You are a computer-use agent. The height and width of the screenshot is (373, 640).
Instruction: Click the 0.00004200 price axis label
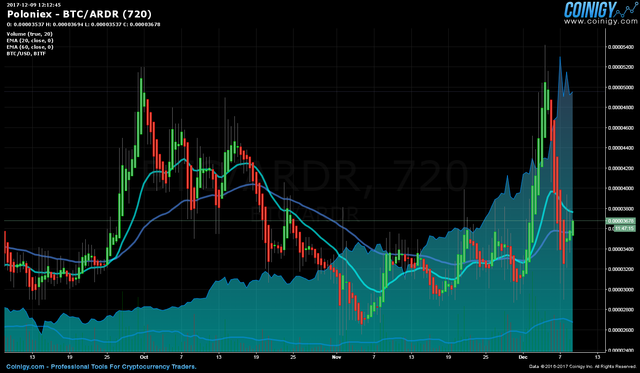[x=621, y=168]
